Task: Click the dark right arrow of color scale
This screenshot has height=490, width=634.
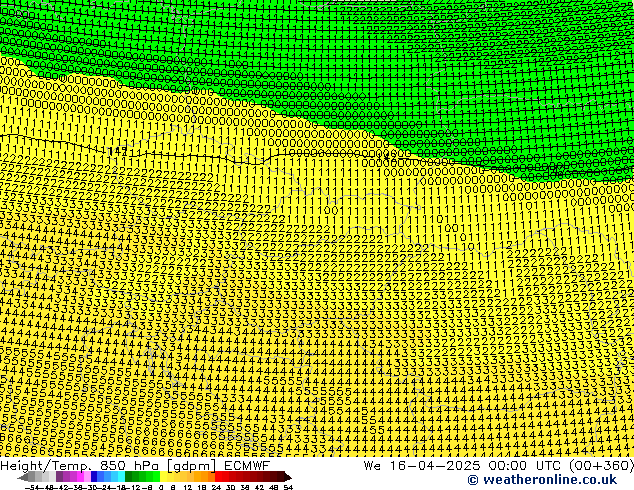Action: tap(288, 477)
